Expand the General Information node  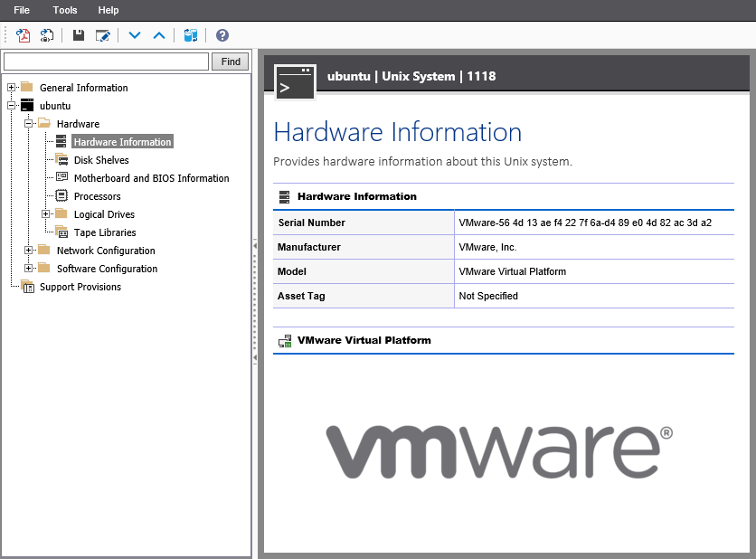coord(11,88)
